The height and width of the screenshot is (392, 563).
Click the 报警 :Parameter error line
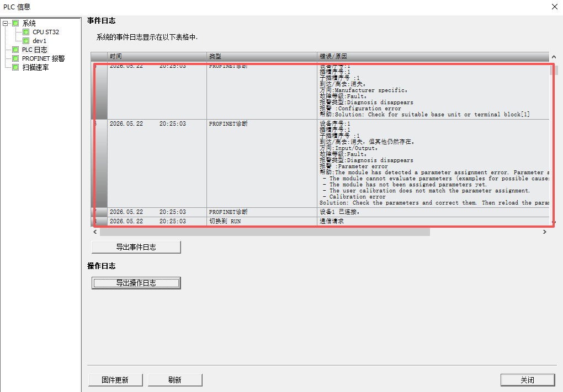[354, 167]
